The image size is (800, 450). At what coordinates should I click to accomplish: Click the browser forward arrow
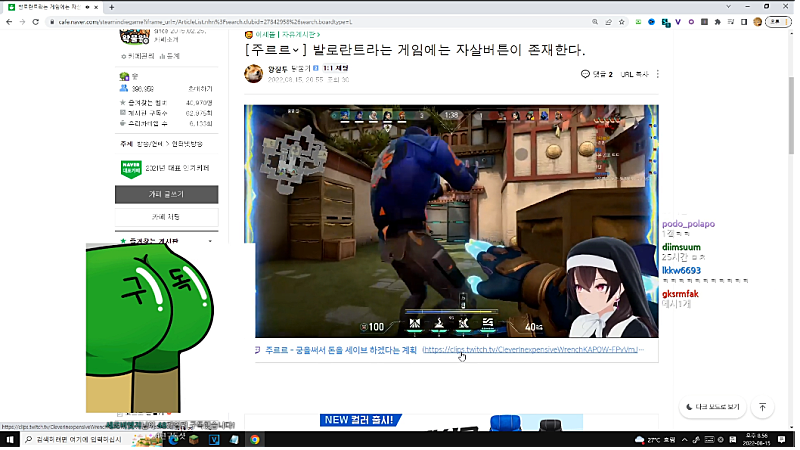click(22, 22)
